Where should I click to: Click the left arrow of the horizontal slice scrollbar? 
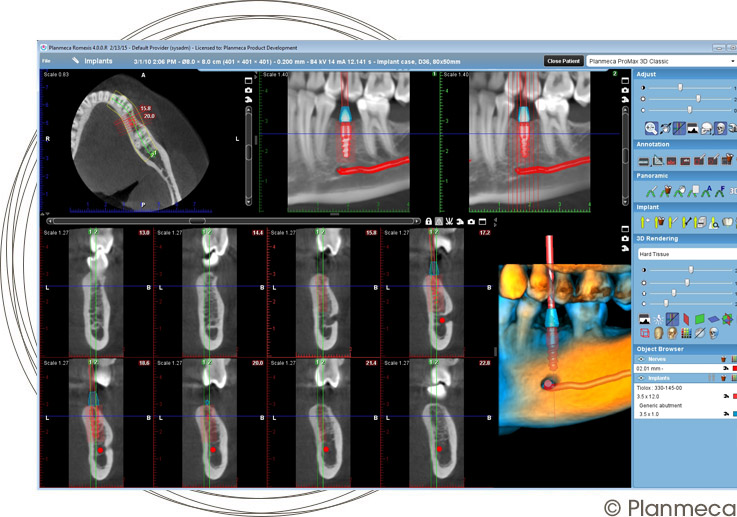[50, 221]
